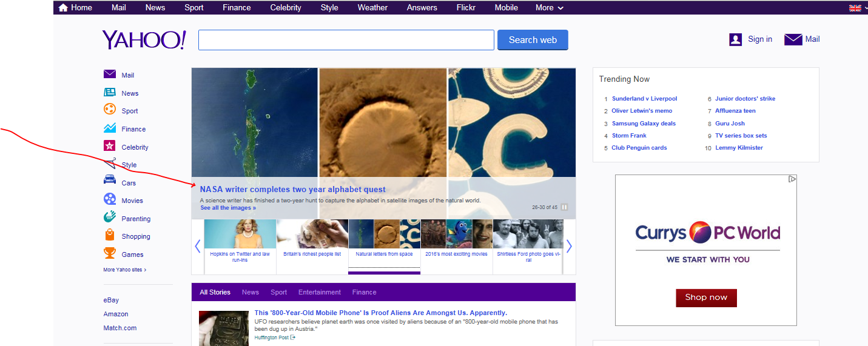Switch to the News stories tab
Image resolution: width=868 pixels, height=346 pixels.
(251, 292)
